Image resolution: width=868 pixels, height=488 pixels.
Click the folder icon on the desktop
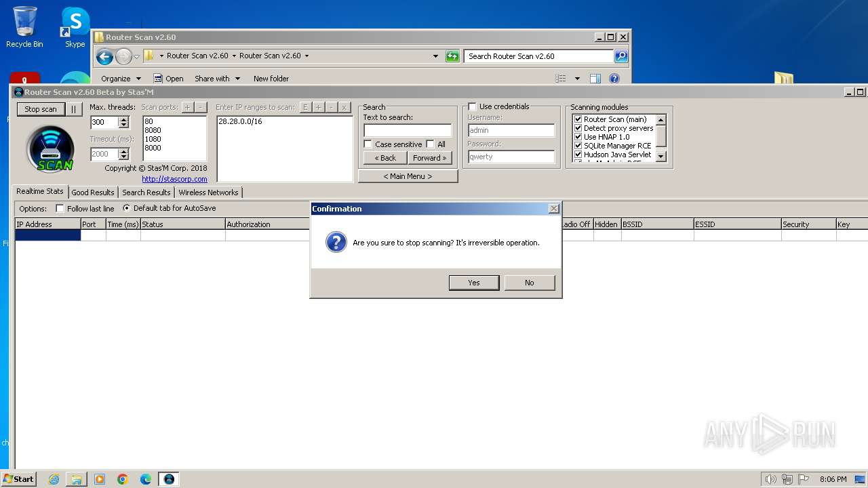tap(783, 78)
